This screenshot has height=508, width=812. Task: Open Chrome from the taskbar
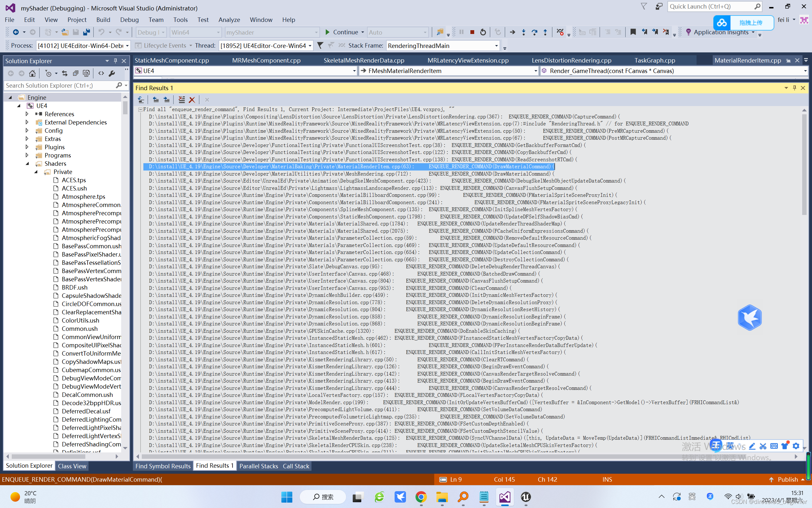point(421,497)
